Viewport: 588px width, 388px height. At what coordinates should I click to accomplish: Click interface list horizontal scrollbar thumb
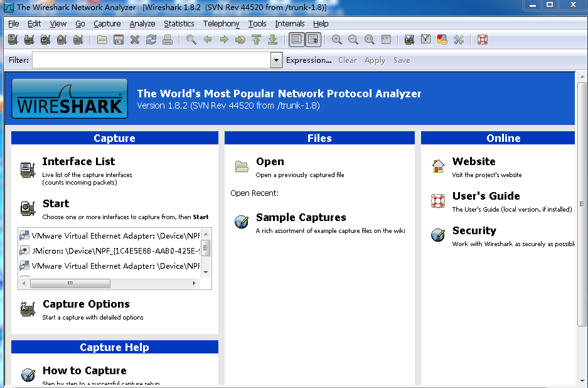coord(70,283)
